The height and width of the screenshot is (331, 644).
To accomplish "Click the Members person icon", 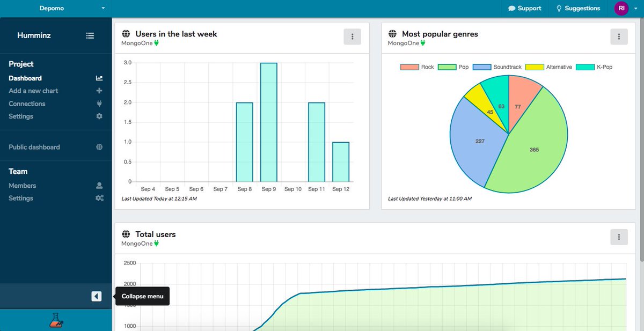I will coord(99,186).
